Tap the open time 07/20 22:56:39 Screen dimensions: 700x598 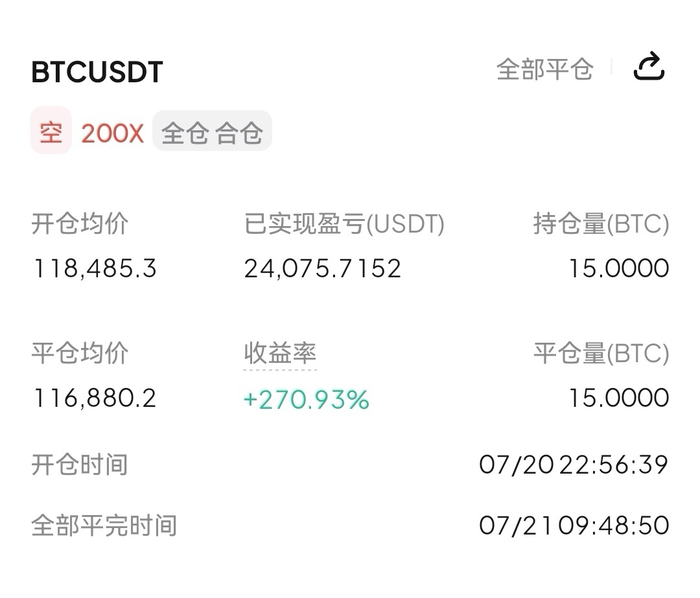[574, 465]
